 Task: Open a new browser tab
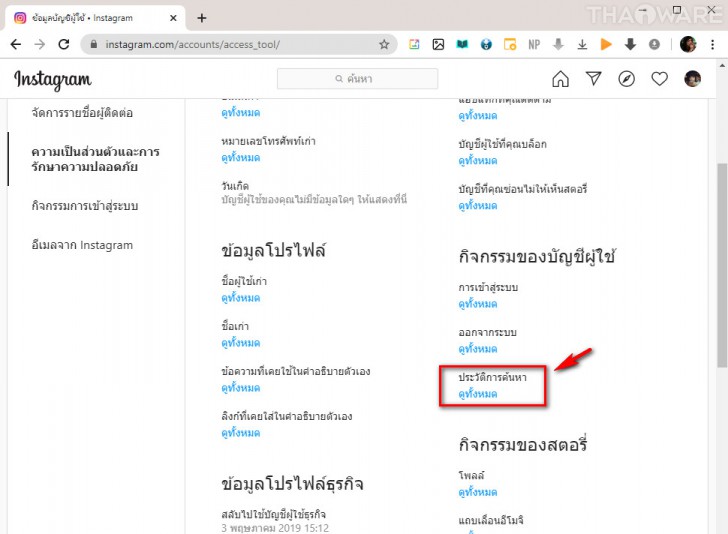pyautogui.click(x=202, y=18)
